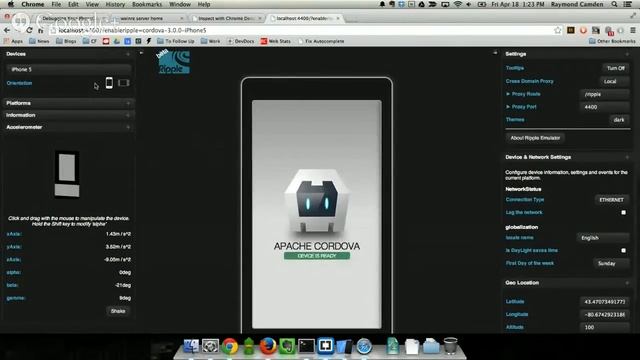640x360 pixels.
Task: Click the Wi-Fi status icon
Action: tap(458, 4)
